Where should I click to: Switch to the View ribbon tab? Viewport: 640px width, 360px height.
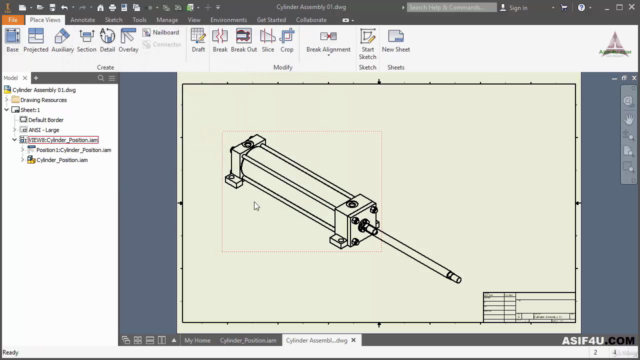click(x=194, y=20)
